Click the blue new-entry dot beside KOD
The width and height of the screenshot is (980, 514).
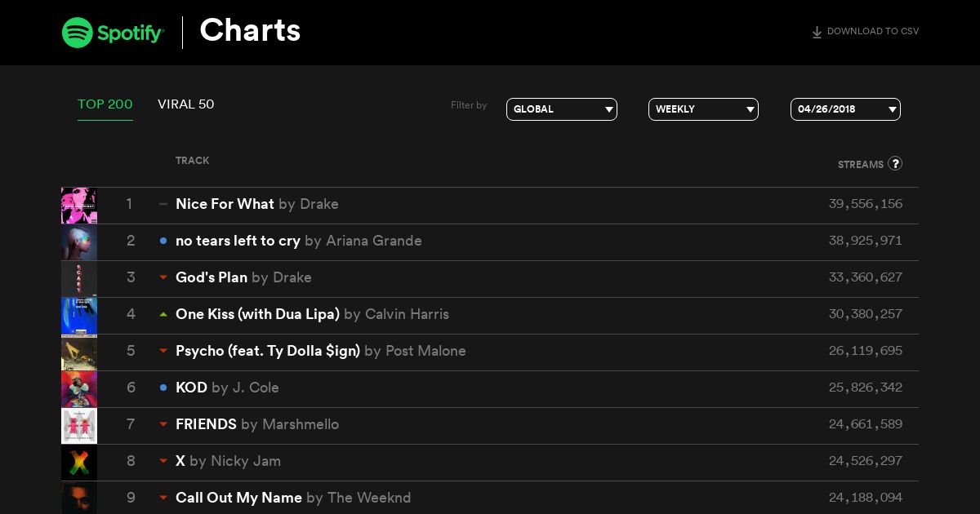[x=163, y=388]
